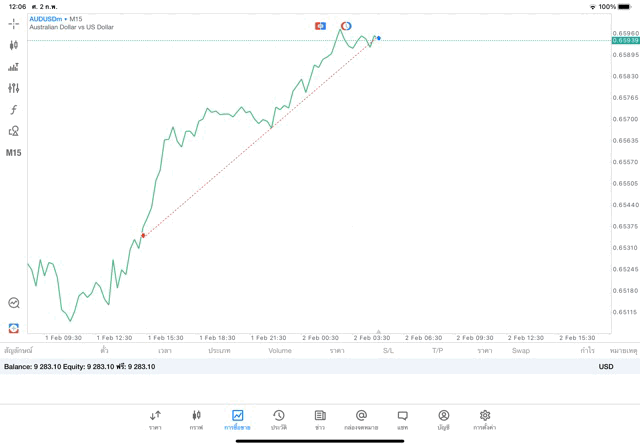
Task: Open the กล่องจดหมาย (Mailbox) tab
Action: tap(361, 419)
